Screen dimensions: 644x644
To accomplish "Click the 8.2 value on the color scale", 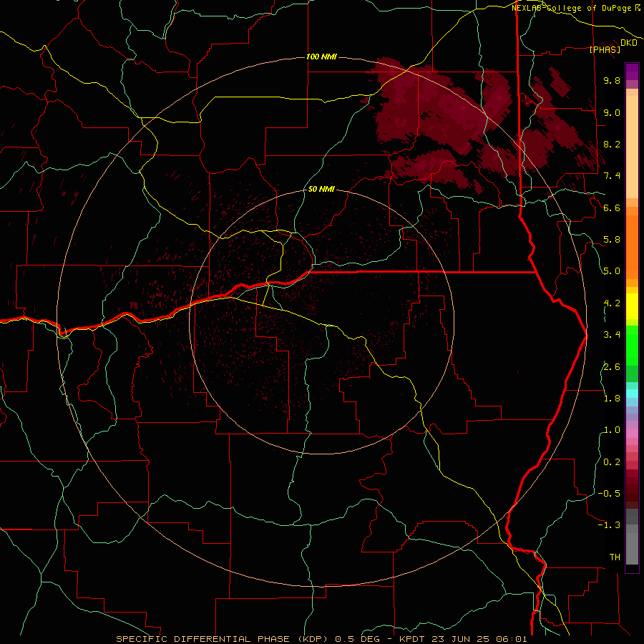I will [612, 144].
